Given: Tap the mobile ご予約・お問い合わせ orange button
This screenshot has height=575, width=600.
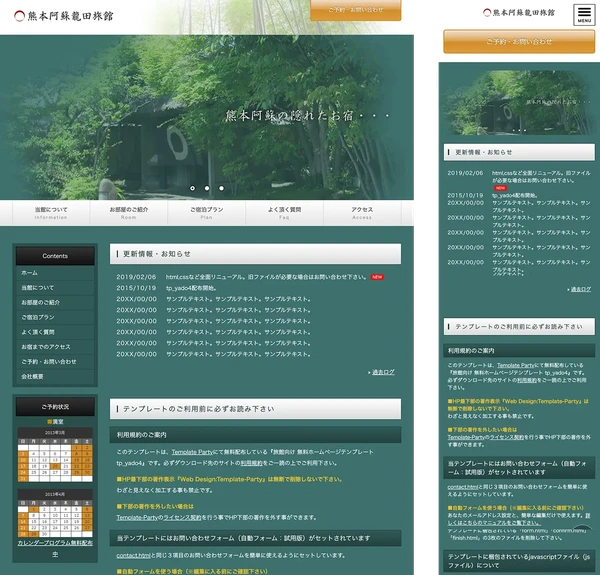Looking at the screenshot, I should (x=519, y=42).
